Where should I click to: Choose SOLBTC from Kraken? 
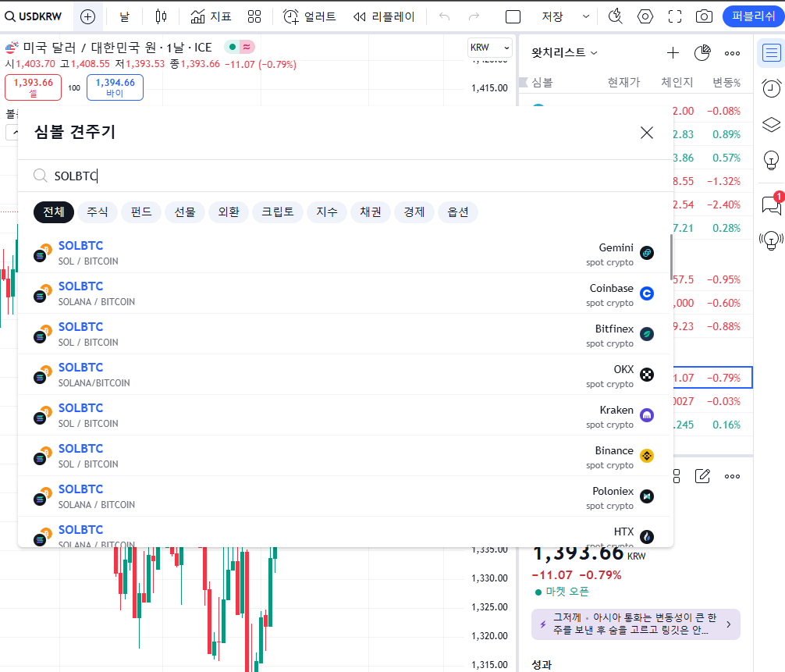pos(343,415)
